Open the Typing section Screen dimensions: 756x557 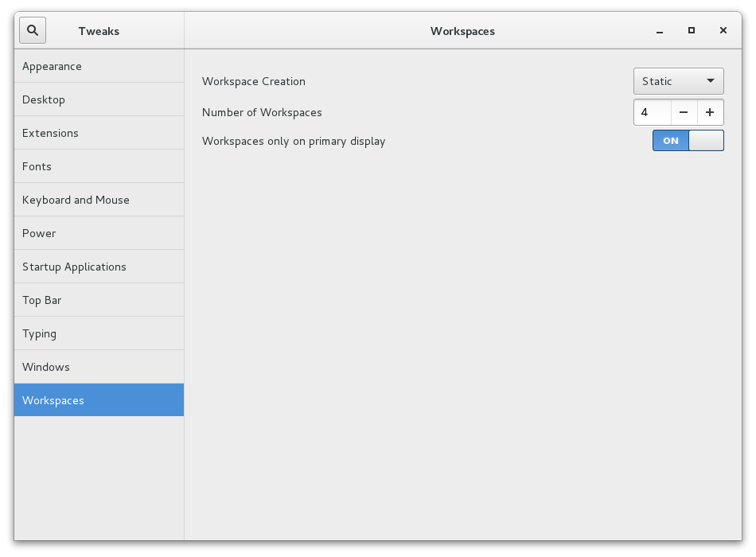click(99, 333)
